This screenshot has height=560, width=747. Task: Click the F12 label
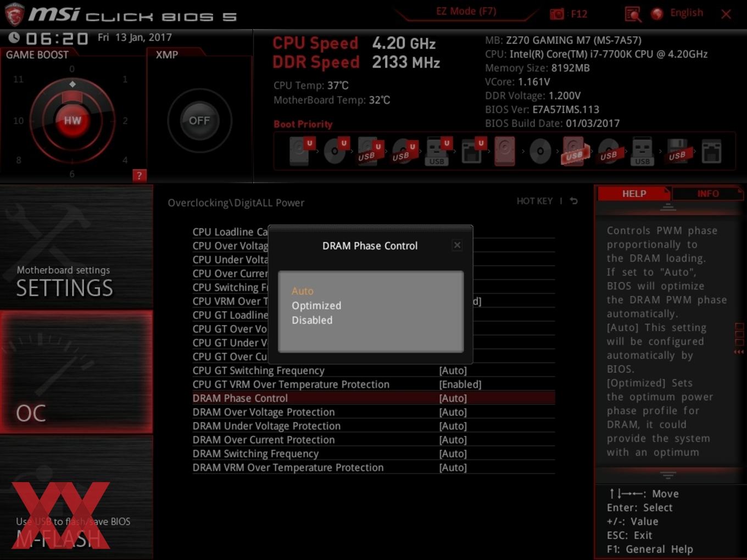click(x=579, y=14)
